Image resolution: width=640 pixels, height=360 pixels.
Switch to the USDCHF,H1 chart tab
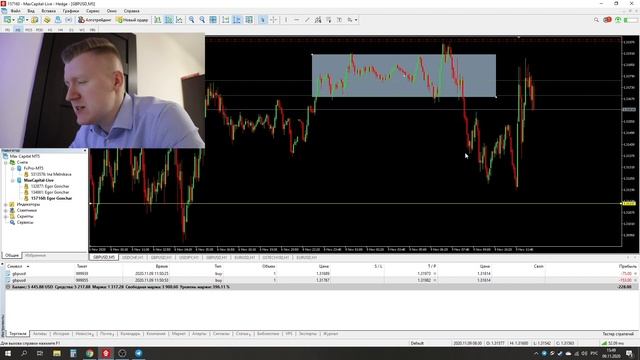point(133,258)
